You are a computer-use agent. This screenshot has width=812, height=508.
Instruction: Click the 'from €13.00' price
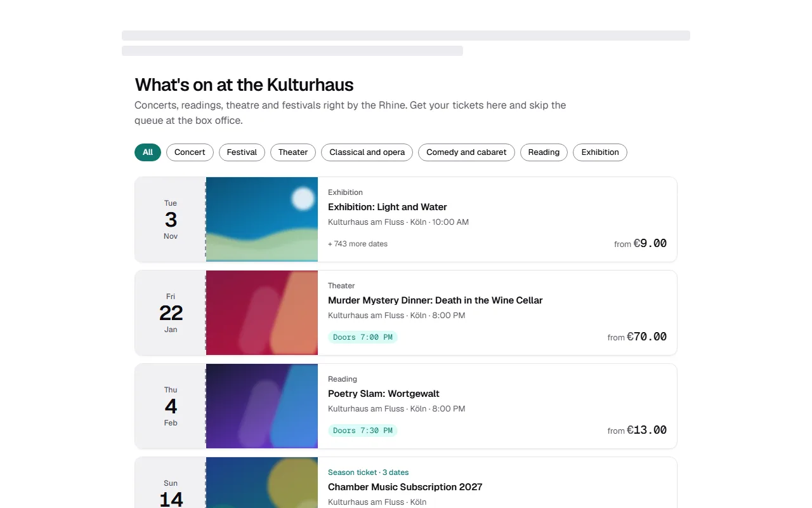637,430
